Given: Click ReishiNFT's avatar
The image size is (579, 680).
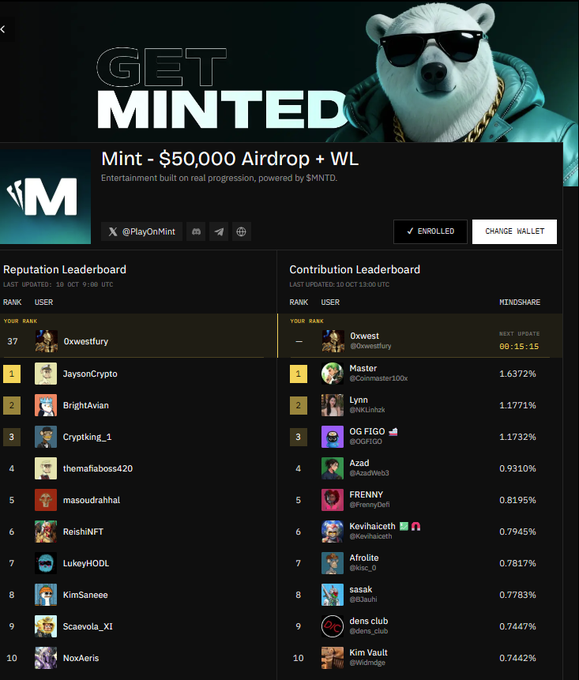Looking at the screenshot, I should click(46, 532).
